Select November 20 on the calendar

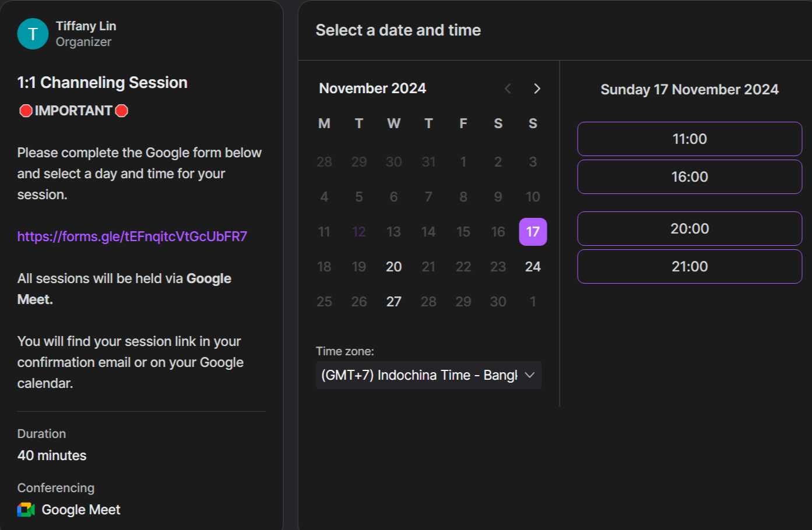[393, 267]
